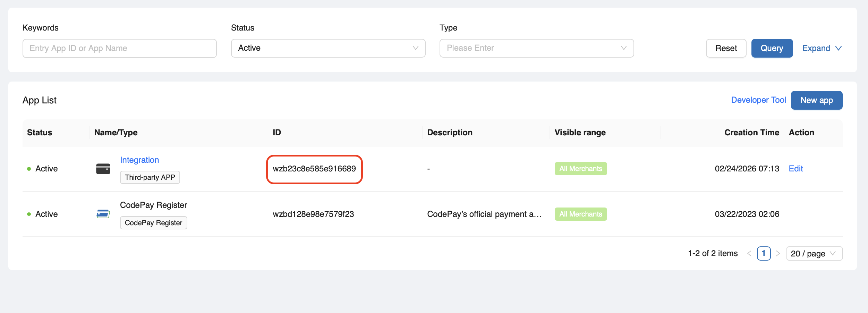Screen dimensions: 868x313
Task: Open the Integration app link
Action: pos(139,160)
